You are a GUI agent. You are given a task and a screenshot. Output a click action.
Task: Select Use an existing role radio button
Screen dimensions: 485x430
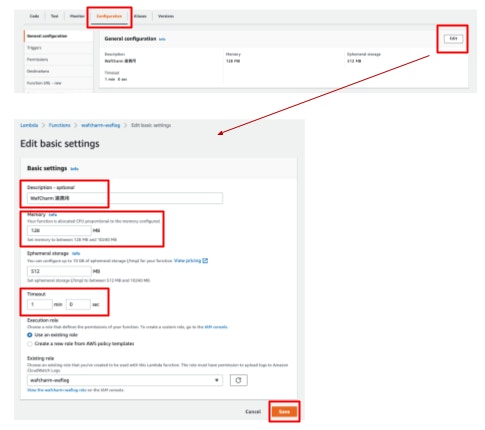30,335
